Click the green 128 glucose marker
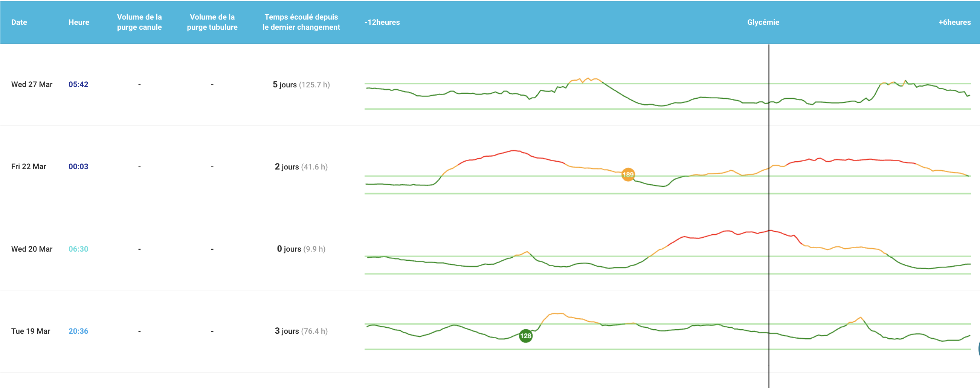This screenshot has height=388, width=980. tap(525, 336)
